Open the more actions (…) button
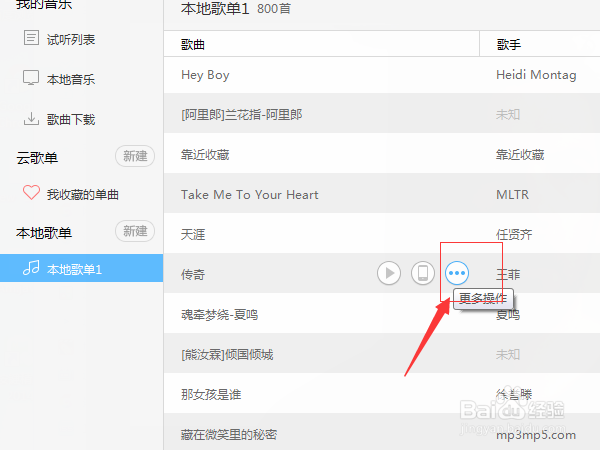The width and height of the screenshot is (600, 450). [457, 273]
